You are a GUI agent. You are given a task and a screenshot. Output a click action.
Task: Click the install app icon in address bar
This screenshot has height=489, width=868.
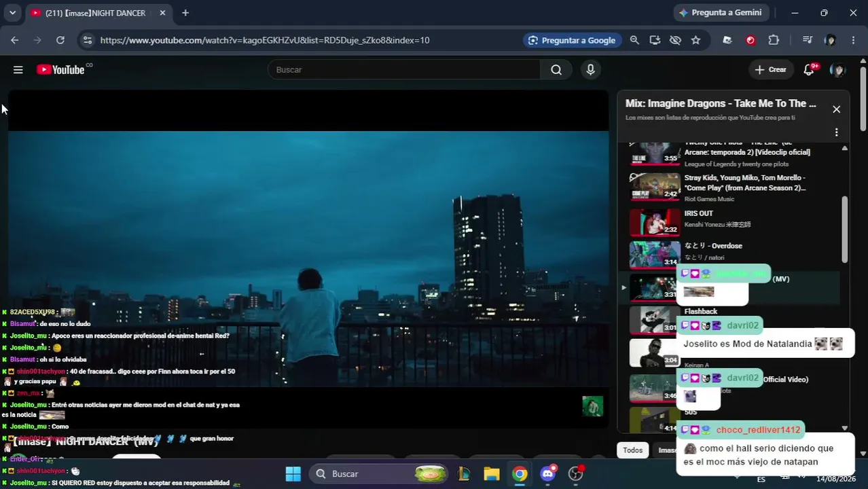click(655, 40)
